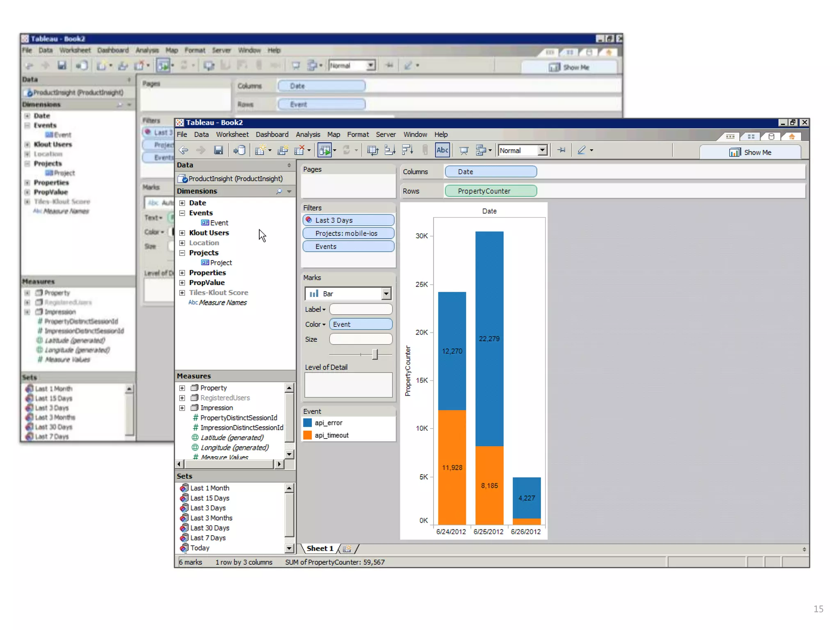The image size is (840, 630).
Task: Click the Color shelf button
Action: pos(315,324)
